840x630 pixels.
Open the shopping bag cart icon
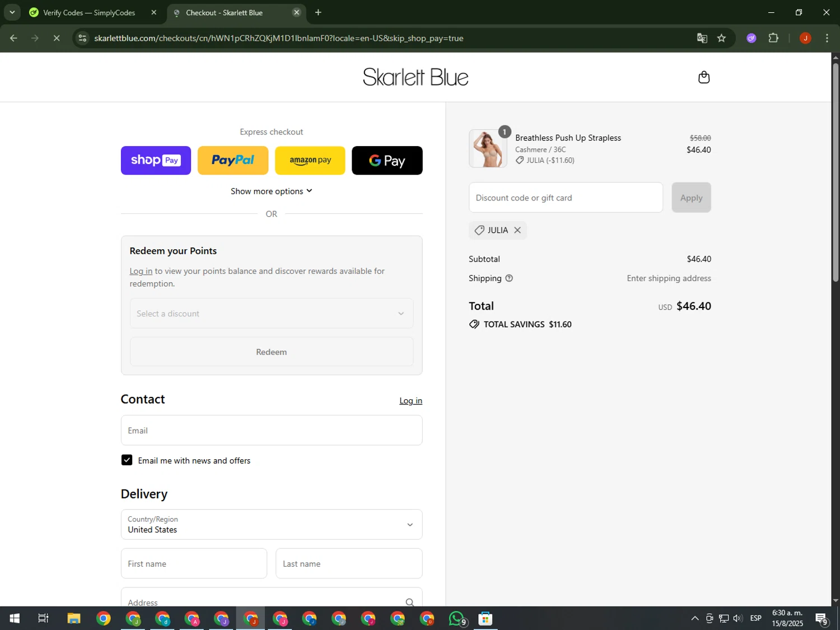point(704,77)
